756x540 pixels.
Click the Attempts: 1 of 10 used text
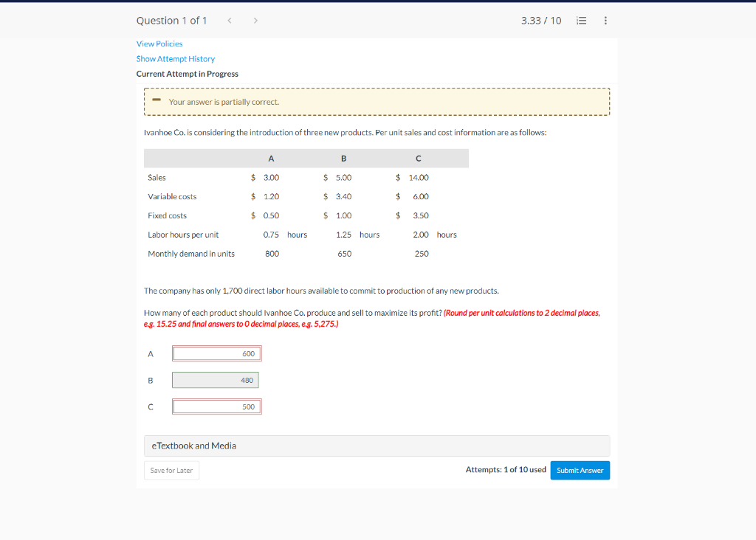[506, 469]
